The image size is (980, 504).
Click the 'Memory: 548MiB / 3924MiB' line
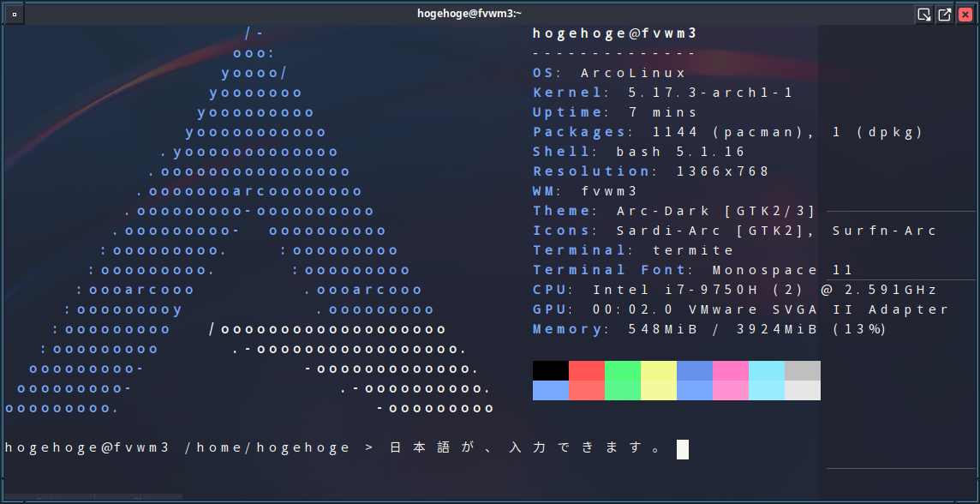(709, 329)
